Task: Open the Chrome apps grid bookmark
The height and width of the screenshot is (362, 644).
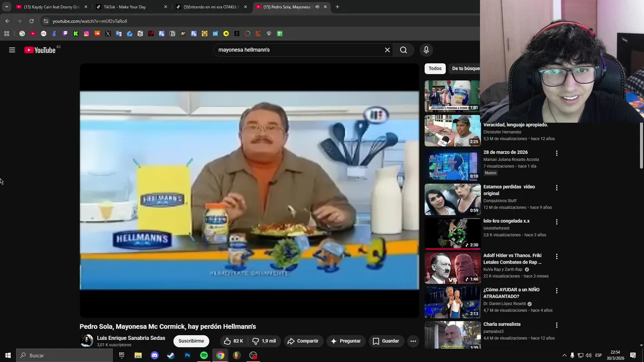Action: [x=7, y=34]
